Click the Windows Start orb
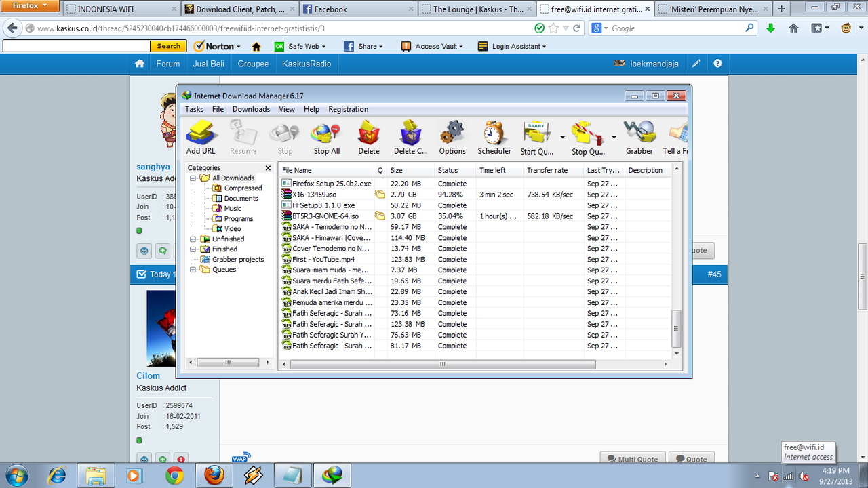Viewport: 868px width, 488px height. [16, 474]
